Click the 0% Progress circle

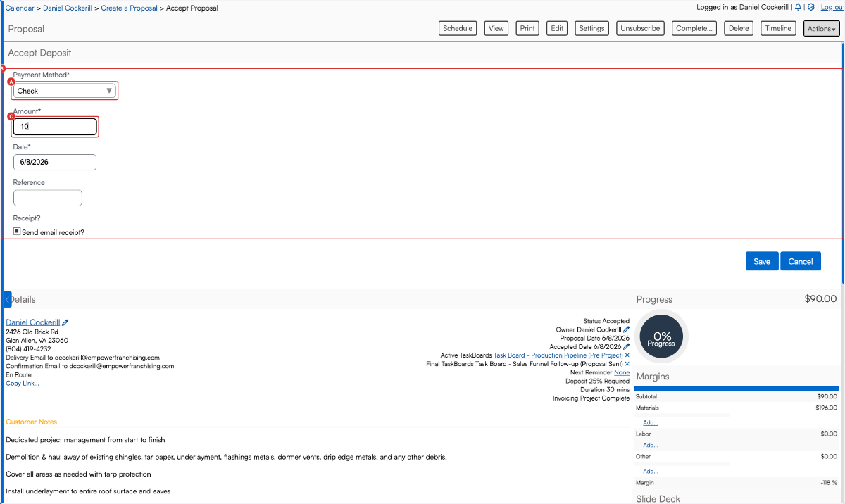(661, 337)
